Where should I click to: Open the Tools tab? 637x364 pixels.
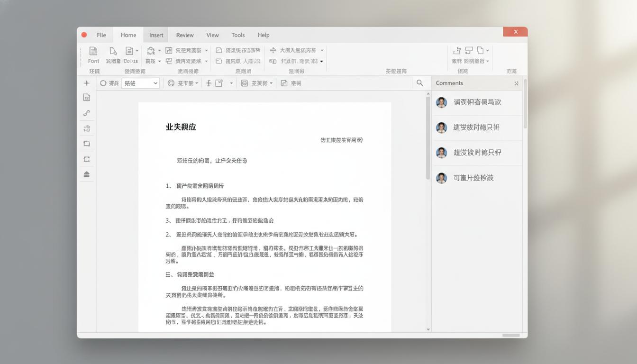(238, 35)
